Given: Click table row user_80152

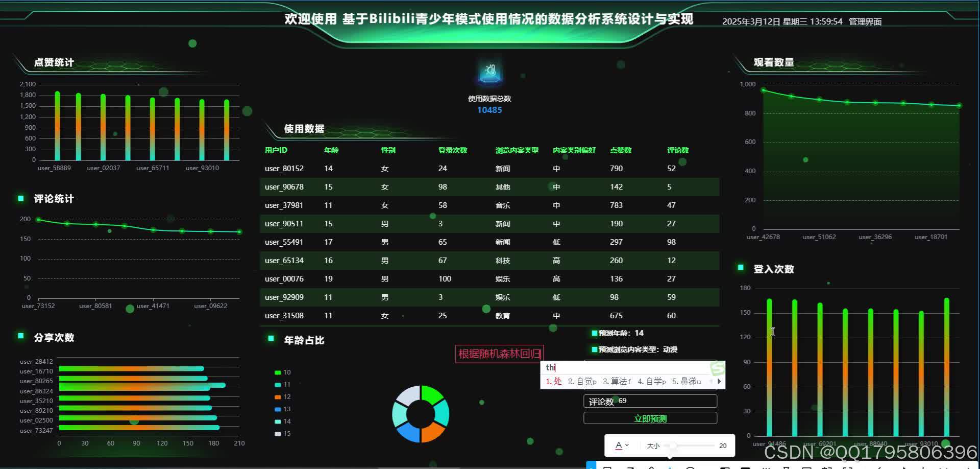Looking at the screenshot, I should click(489, 169).
